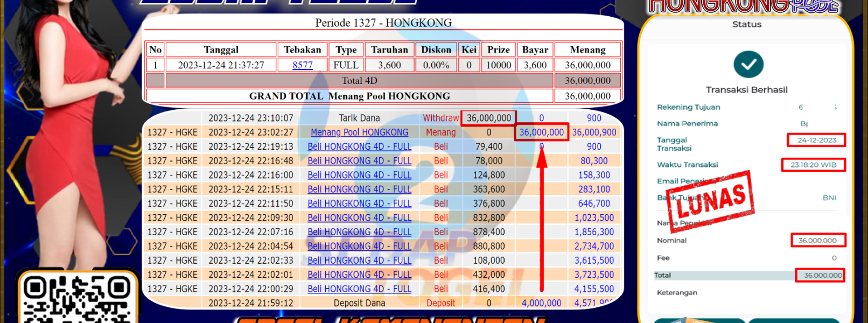Open Beli HONGKONG 4D link at 22:00:29
Viewport: 868px width, 323px height.
359,289
